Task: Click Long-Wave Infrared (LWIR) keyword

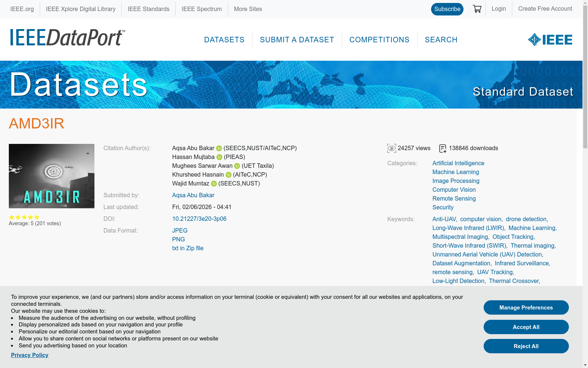Action: [468, 228]
